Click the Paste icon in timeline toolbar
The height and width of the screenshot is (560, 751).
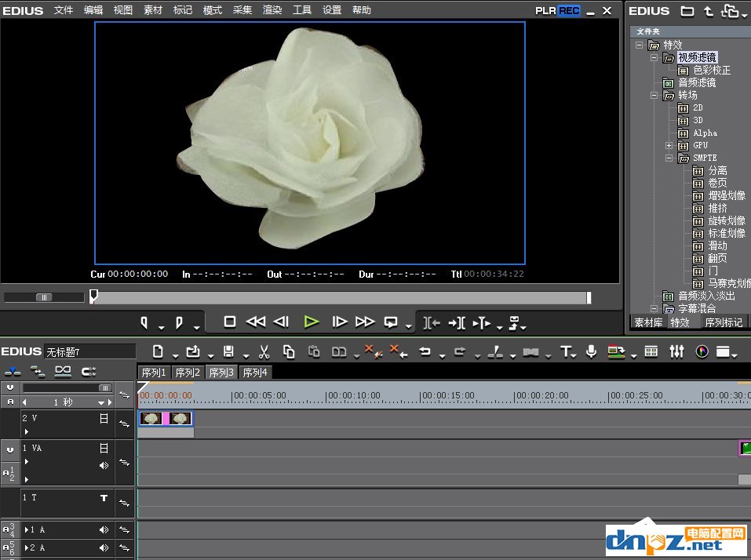pos(314,352)
